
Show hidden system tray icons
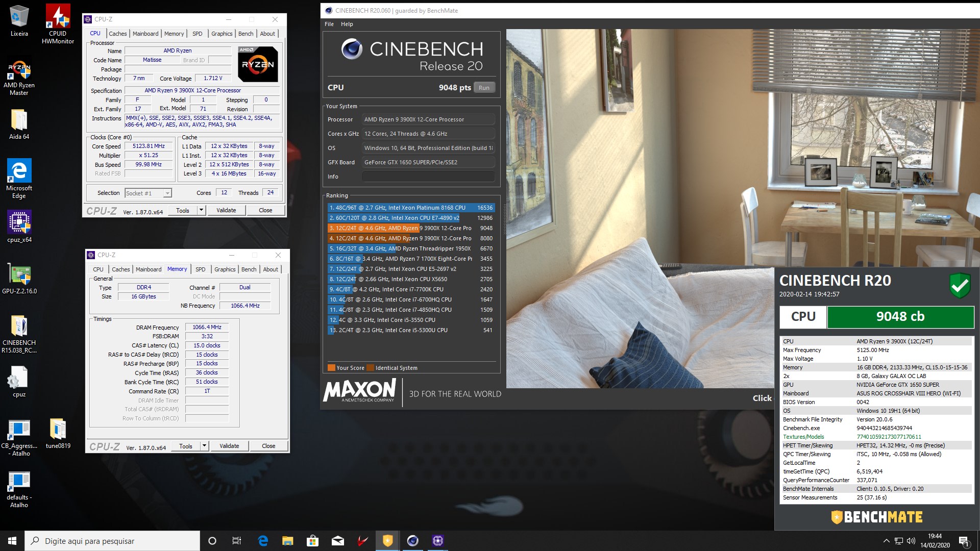(x=886, y=541)
